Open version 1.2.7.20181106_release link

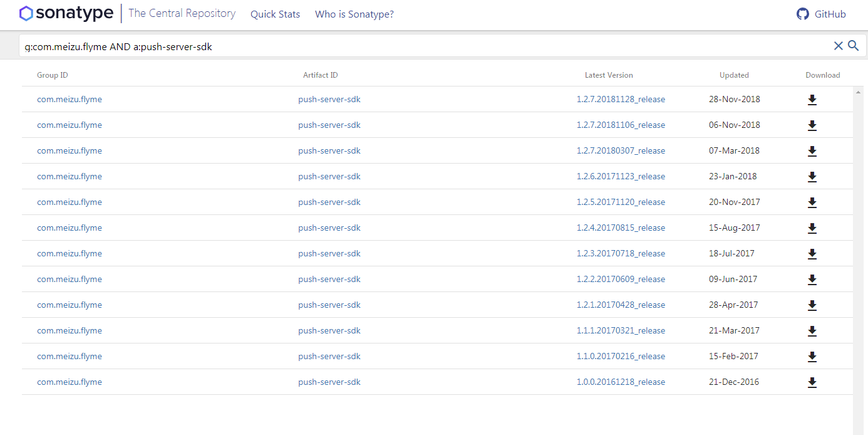click(621, 125)
